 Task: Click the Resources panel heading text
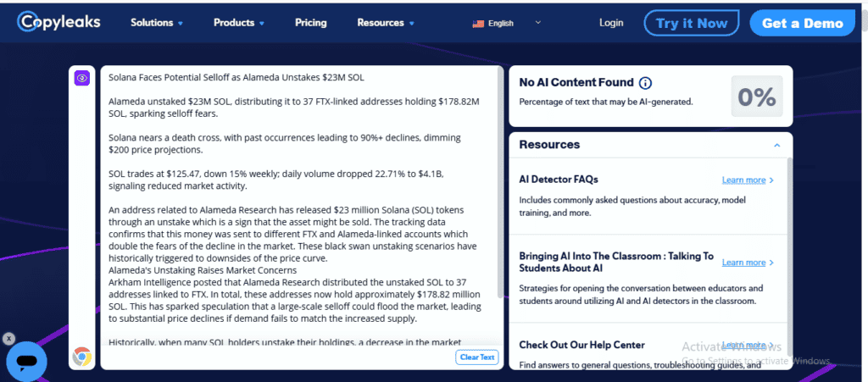(549, 145)
